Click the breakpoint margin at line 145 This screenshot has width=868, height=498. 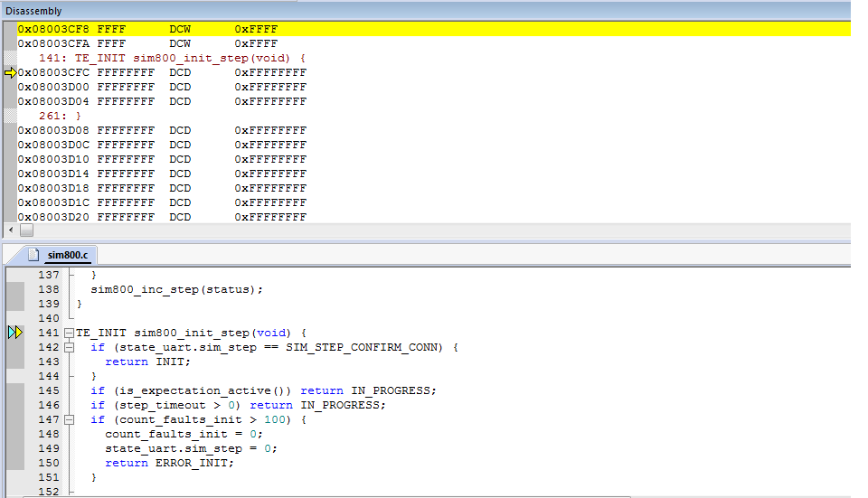tap(15, 390)
